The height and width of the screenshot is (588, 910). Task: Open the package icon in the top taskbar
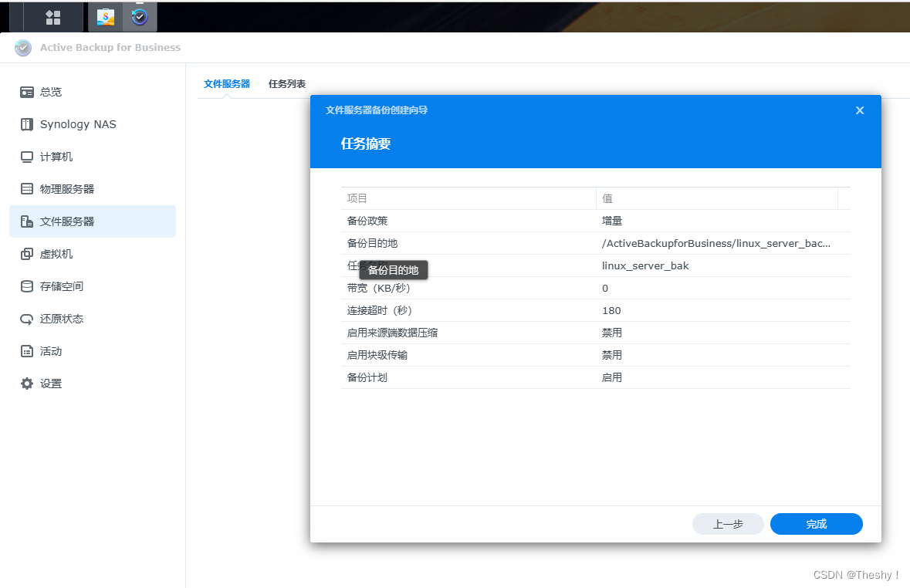point(105,16)
